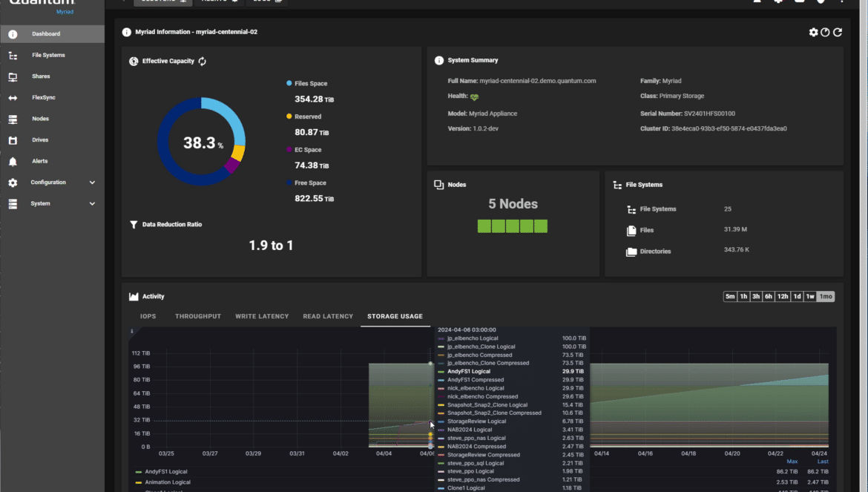Screen dimensions: 868x492
Task: Click the Myriad Information info icon
Action: point(127,32)
